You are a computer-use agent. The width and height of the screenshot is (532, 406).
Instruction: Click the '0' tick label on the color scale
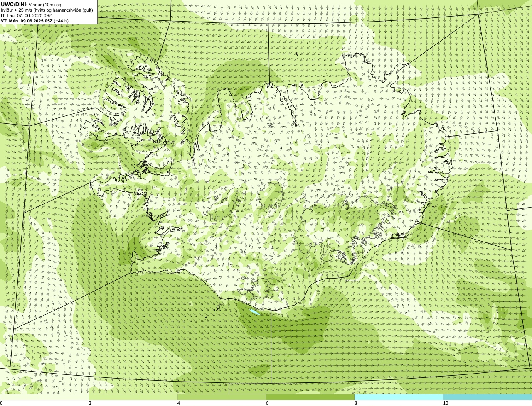pyautogui.click(x=1, y=403)
